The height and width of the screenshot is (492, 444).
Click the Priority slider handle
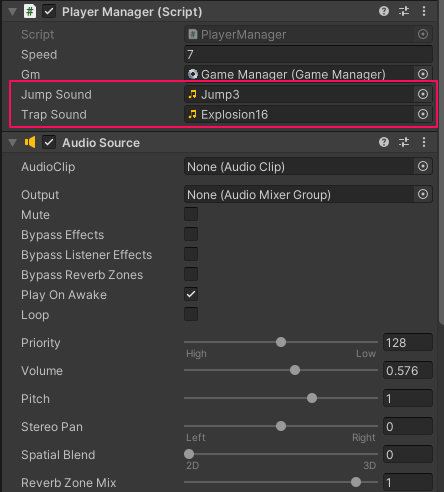(281, 342)
